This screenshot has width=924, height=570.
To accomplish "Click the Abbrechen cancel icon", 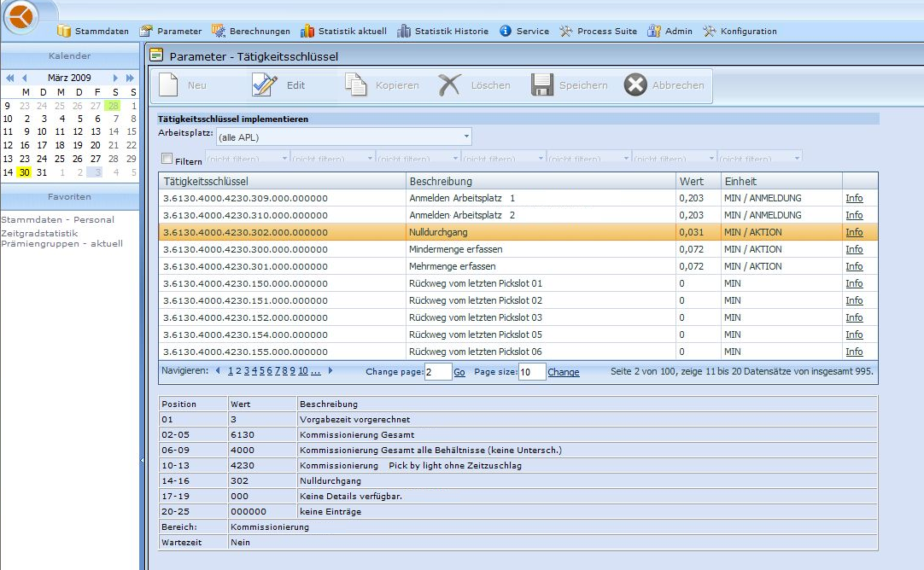I will [635, 85].
